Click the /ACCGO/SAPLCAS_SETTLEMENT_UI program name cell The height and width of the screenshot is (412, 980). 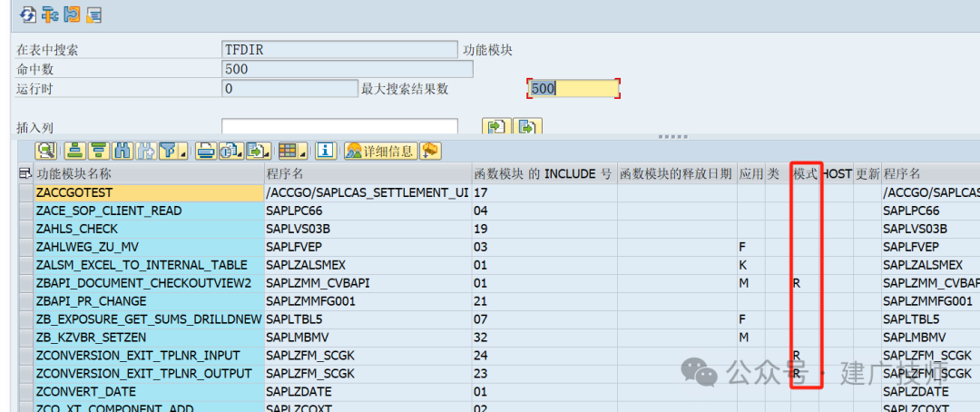tap(367, 192)
